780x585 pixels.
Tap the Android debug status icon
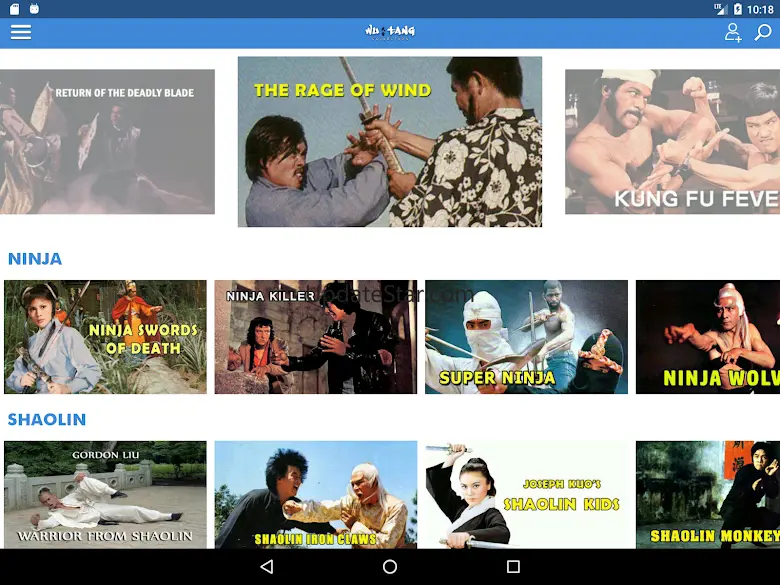click(34, 8)
